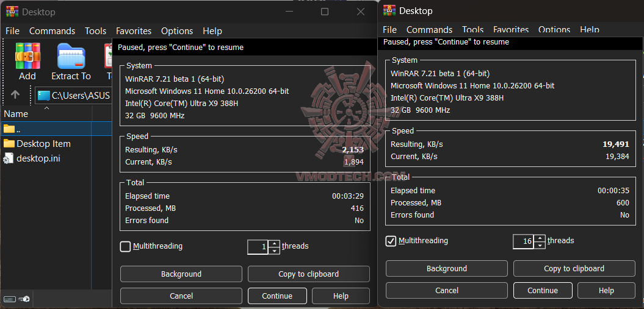Click Background in the right benchmark dialog
This screenshot has width=644, height=309.
tap(446, 269)
